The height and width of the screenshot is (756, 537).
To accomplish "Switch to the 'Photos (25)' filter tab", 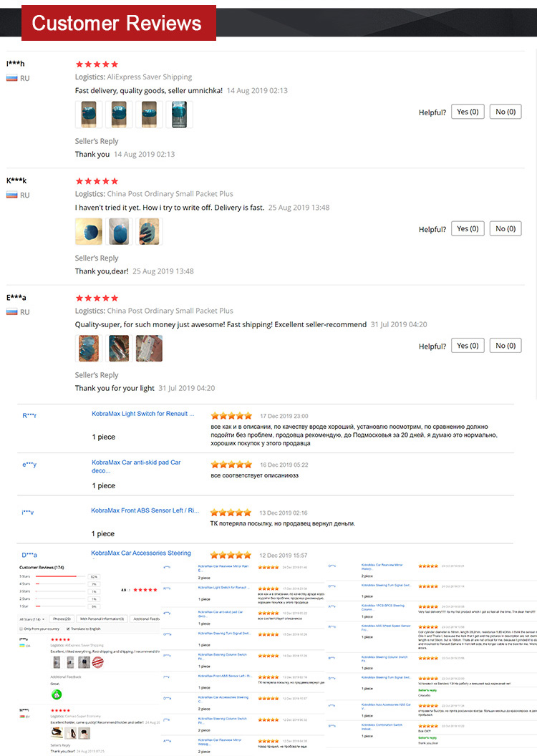I will click(62, 619).
